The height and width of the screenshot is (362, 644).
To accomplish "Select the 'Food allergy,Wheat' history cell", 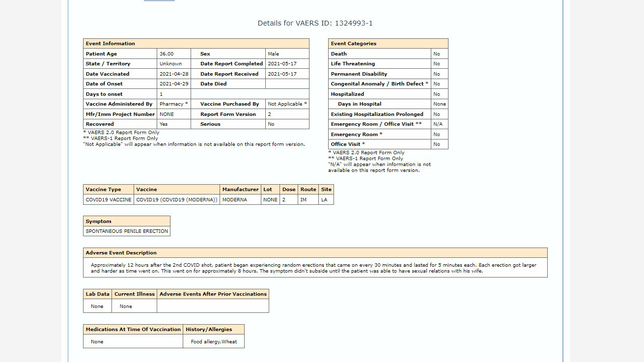I will click(x=214, y=342).
